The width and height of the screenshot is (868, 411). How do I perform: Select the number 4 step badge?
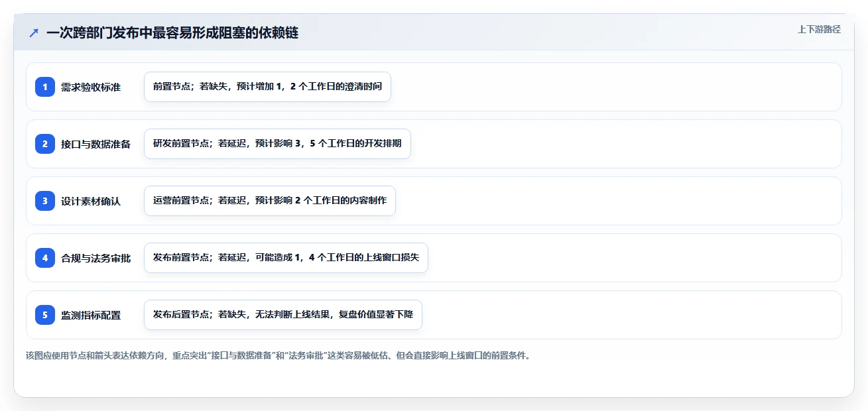45,258
